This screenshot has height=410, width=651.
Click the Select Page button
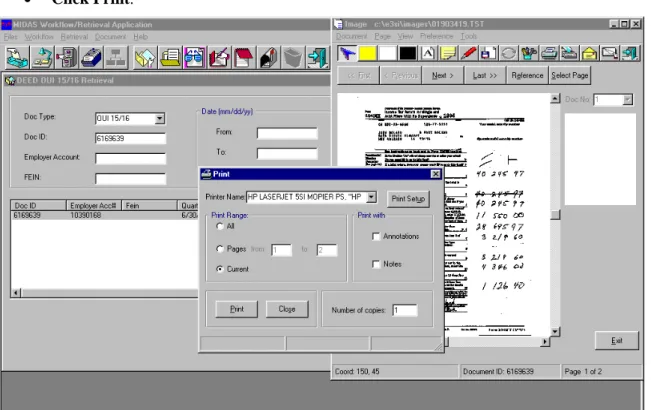click(x=570, y=76)
